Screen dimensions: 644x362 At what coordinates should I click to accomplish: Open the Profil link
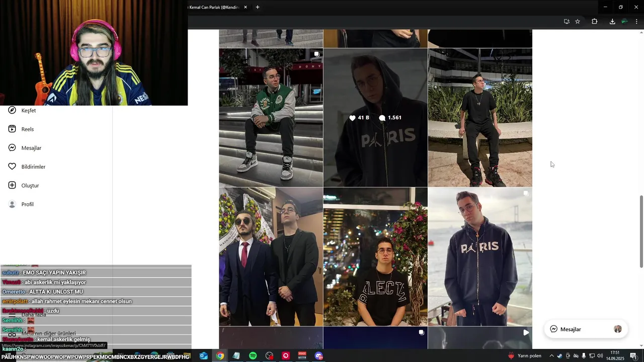click(28, 205)
